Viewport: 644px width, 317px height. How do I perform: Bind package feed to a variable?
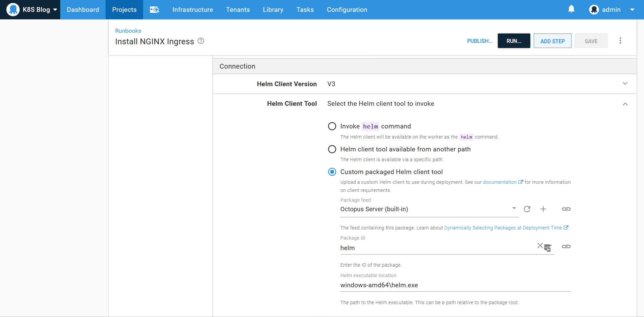[566, 209]
